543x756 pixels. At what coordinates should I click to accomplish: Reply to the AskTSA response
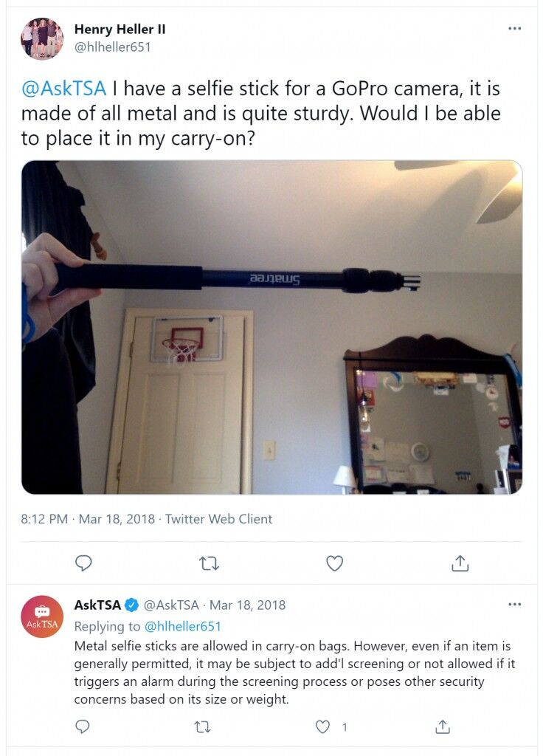[x=83, y=726]
